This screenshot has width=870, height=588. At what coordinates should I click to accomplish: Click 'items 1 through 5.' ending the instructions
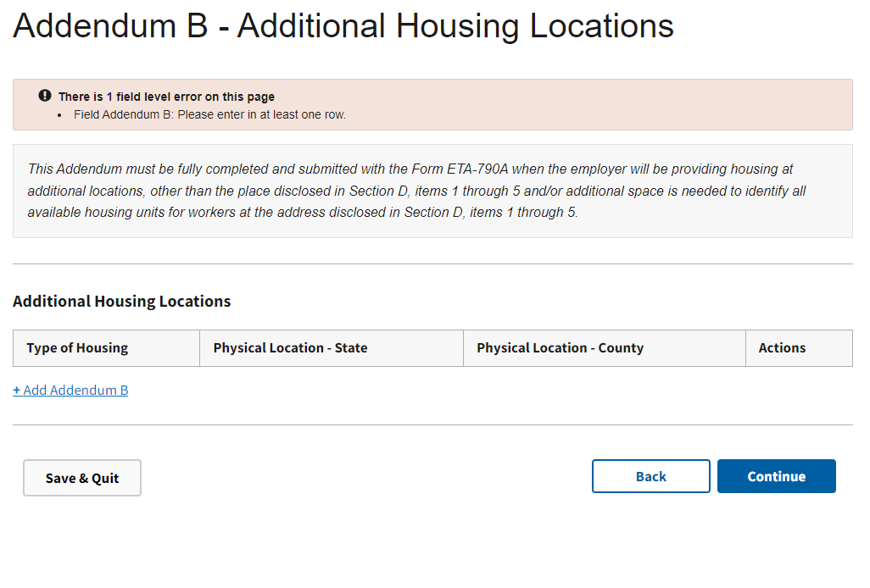pos(523,213)
